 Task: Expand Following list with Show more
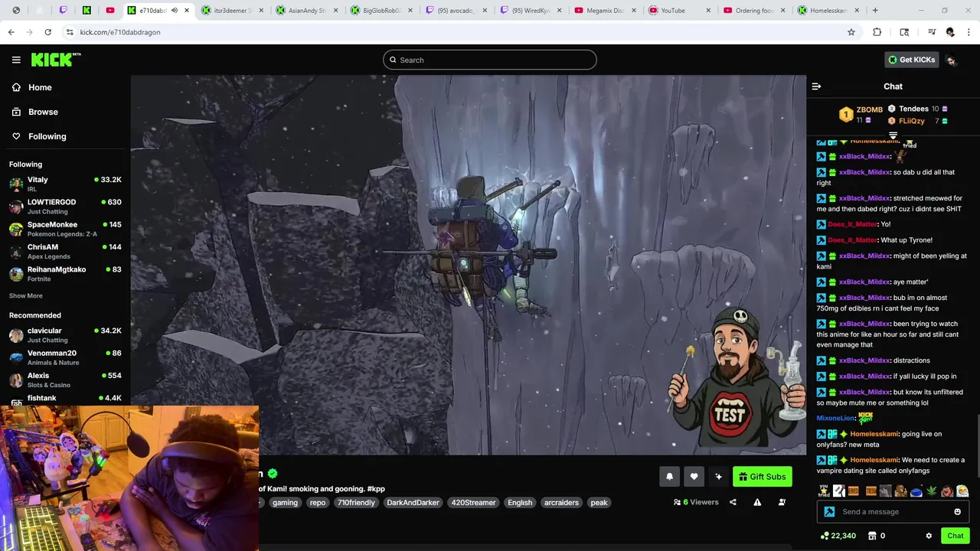(26, 296)
